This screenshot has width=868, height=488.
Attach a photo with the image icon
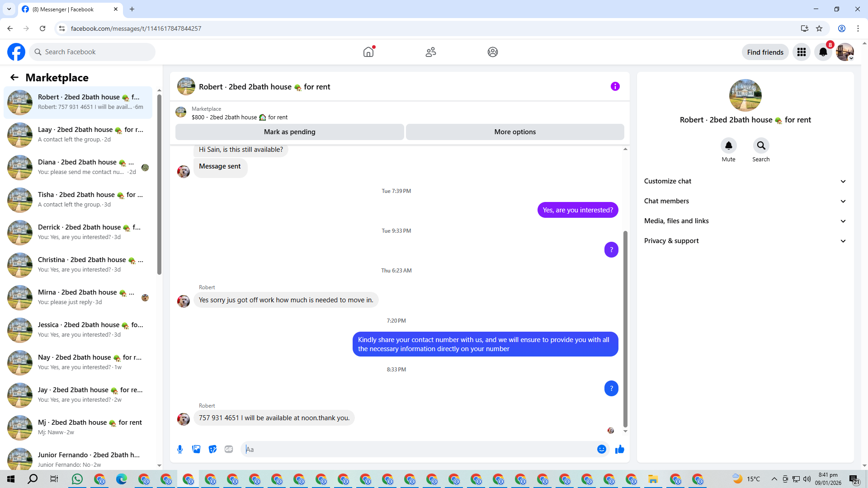point(196,449)
